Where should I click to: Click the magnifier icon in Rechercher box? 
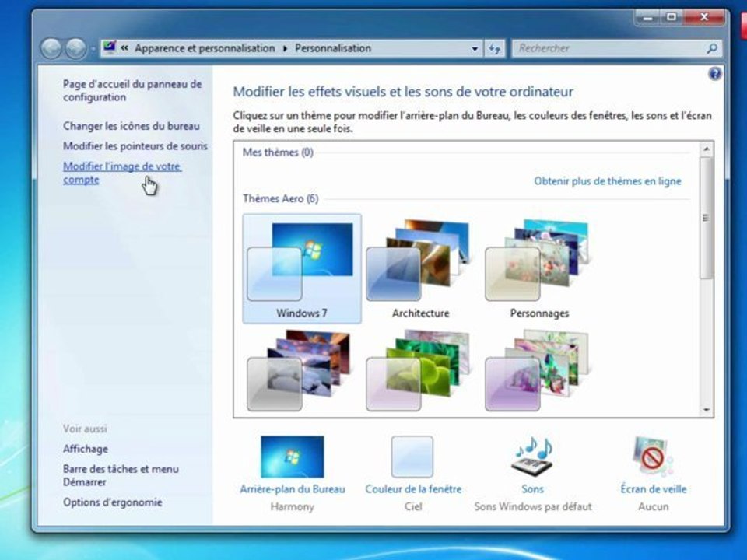coord(712,48)
